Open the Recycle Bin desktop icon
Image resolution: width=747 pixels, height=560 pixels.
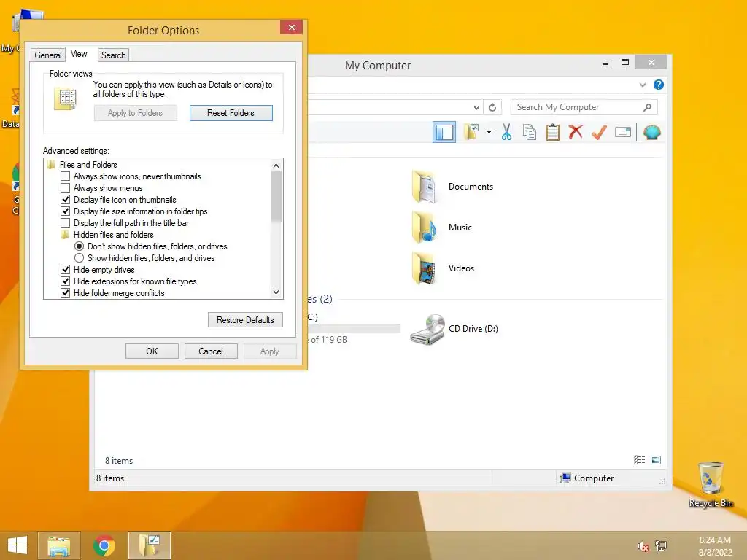pos(711,485)
